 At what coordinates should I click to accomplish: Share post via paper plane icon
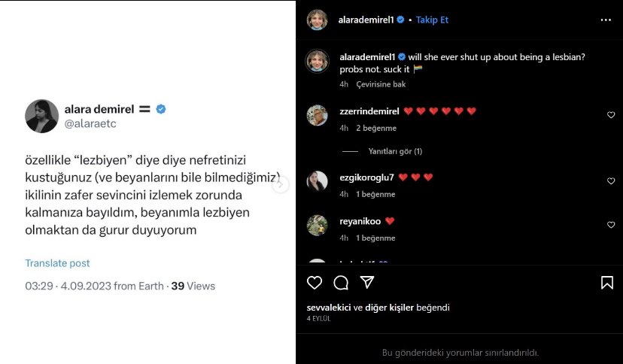point(367,283)
